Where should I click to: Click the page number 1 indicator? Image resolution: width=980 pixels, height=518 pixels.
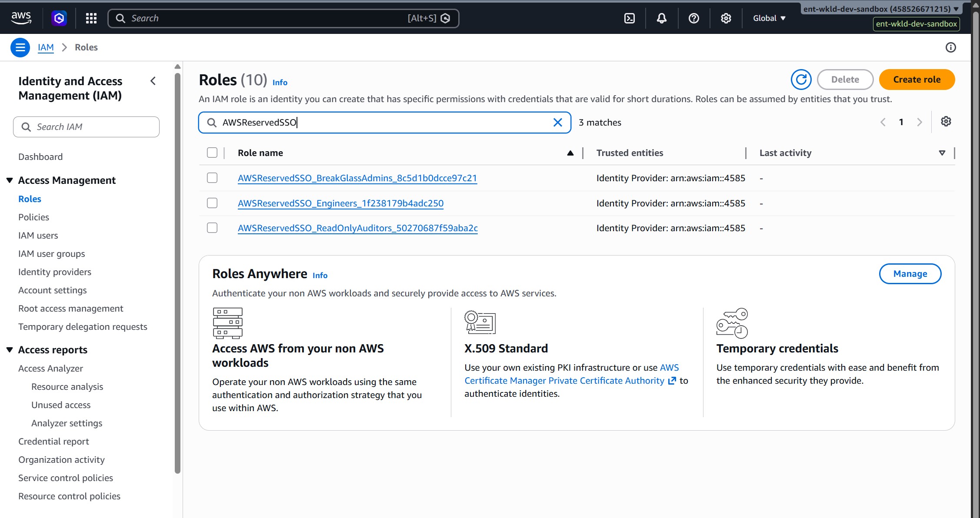pos(901,122)
